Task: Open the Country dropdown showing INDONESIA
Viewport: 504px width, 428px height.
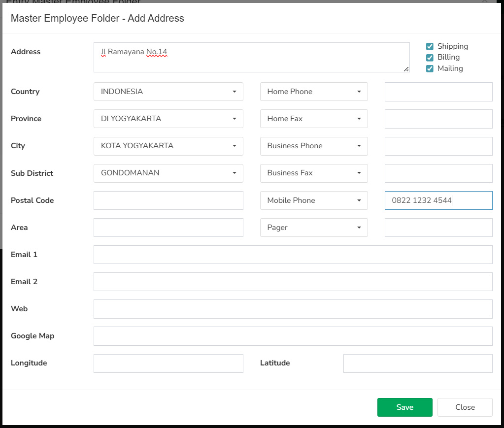Action: tap(168, 92)
